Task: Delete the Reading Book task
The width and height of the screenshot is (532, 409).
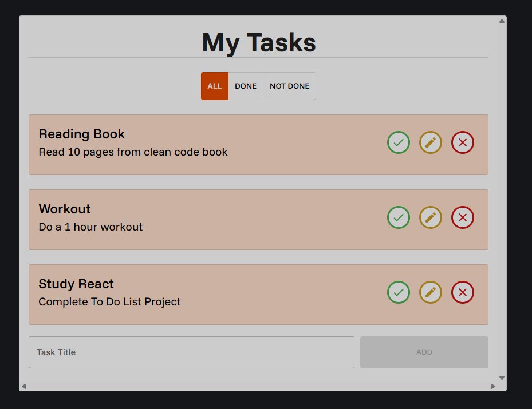Action: 463,142
